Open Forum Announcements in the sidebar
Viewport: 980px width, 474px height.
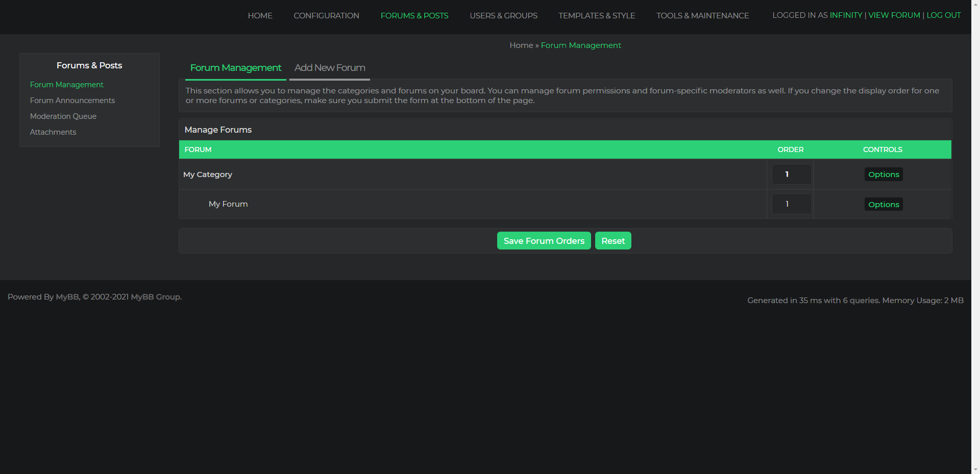tap(72, 101)
